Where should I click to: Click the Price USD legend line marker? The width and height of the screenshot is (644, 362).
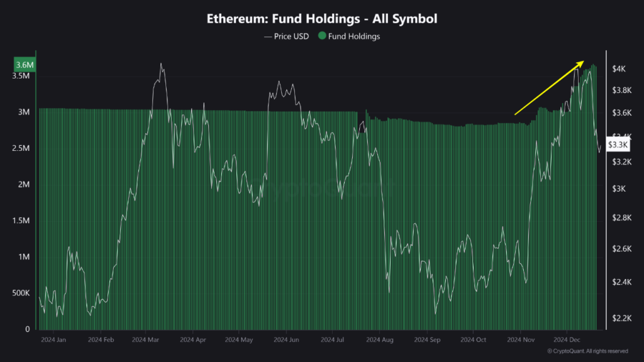pos(267,36)
